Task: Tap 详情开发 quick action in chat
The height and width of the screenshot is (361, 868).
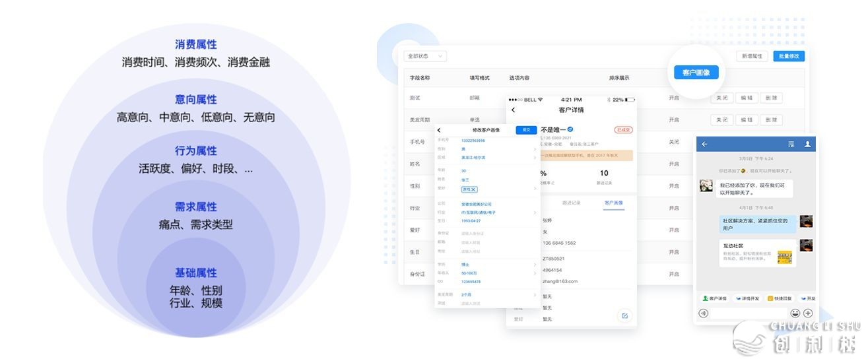Action: [x=747, y=298]
